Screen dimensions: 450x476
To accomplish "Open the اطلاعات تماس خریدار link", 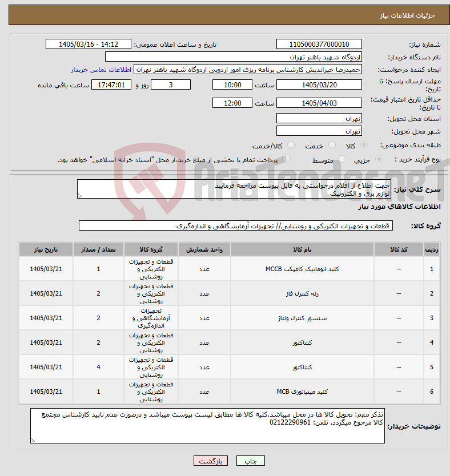I will [x=101, y=70].
